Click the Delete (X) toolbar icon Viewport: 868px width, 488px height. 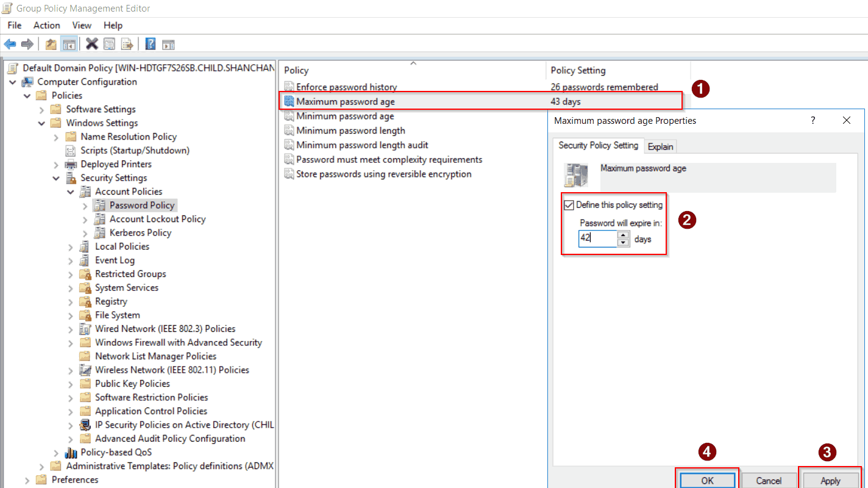coord(92,44)
